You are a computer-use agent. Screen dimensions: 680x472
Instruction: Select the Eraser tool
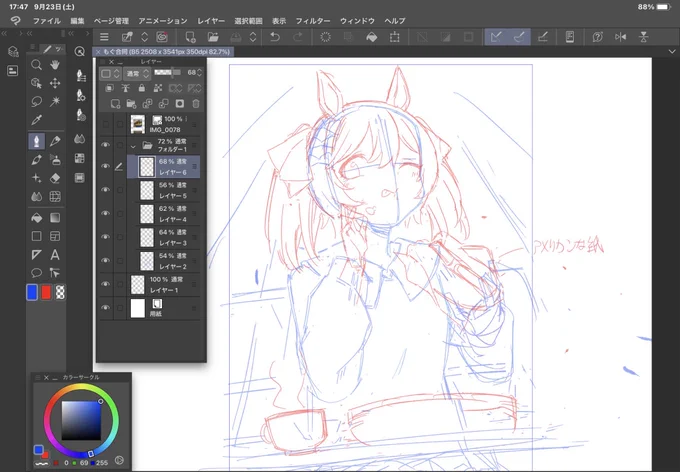pyautogui.click(x=55, y=178)
